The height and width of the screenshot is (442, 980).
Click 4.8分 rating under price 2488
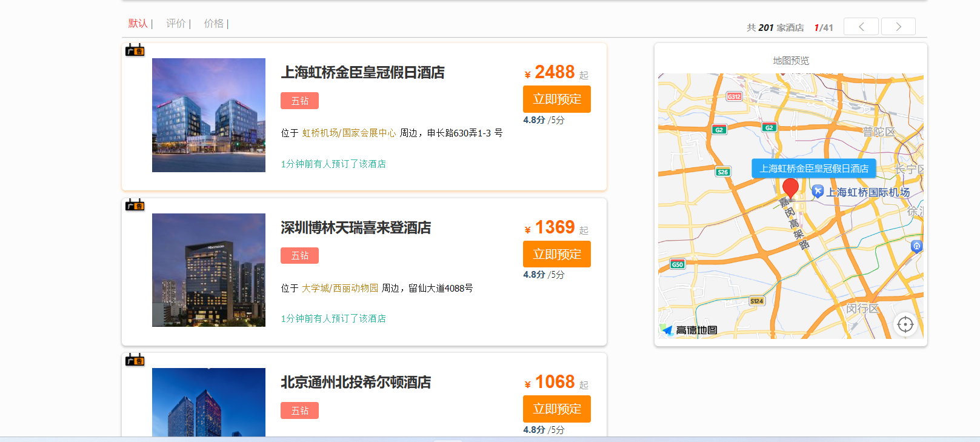pyautogui.click(x=534, y=120)
